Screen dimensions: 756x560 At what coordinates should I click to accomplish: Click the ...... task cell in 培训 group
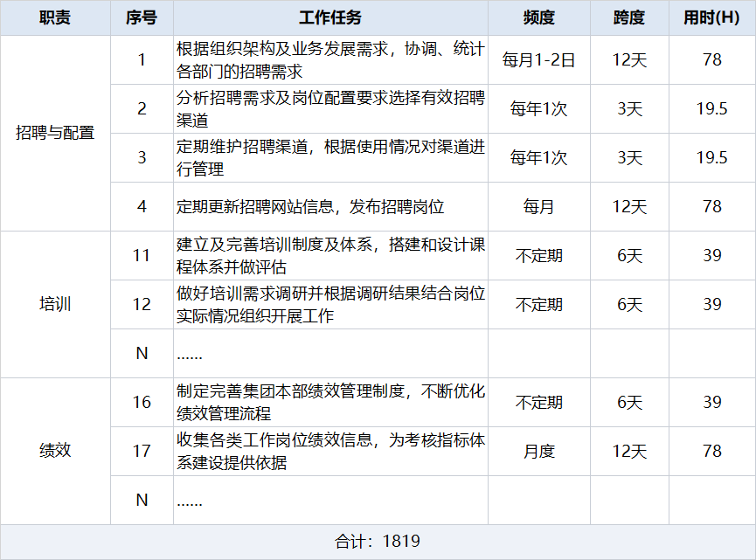(330, 353)
